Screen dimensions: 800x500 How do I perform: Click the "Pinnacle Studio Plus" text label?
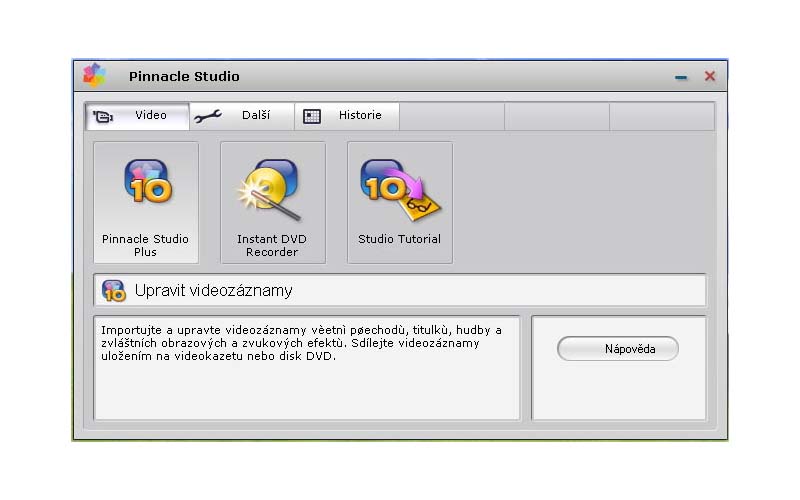145,246
